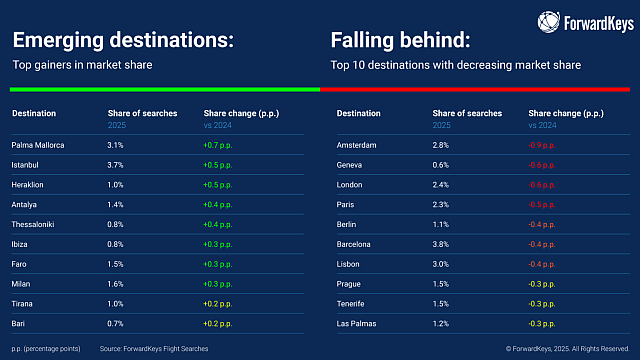The image size is (640, 360).
Task: Click the Emerging destinations heading
Action: (123, 40)
